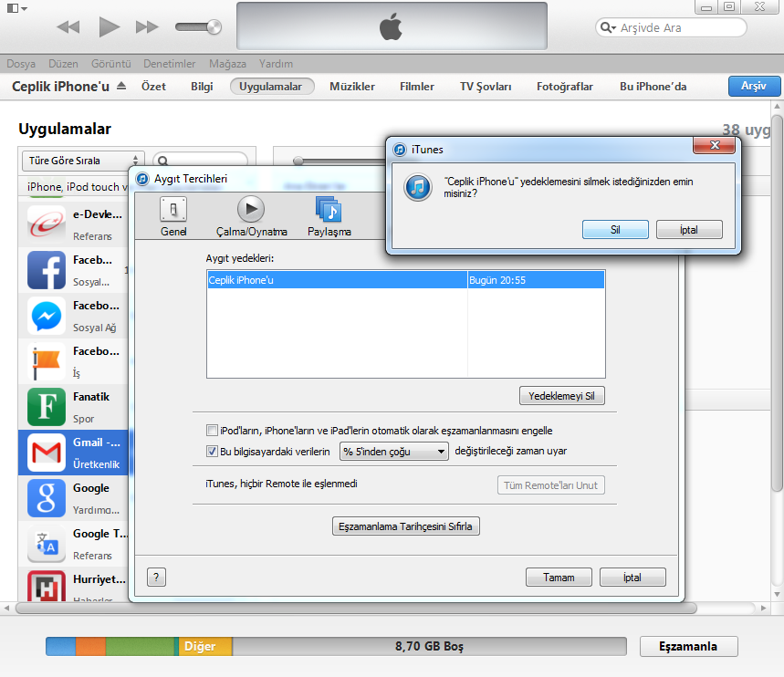Screen dimensions: 784x677
Task: Open the Denetimler menu
Action: [170, 64]
